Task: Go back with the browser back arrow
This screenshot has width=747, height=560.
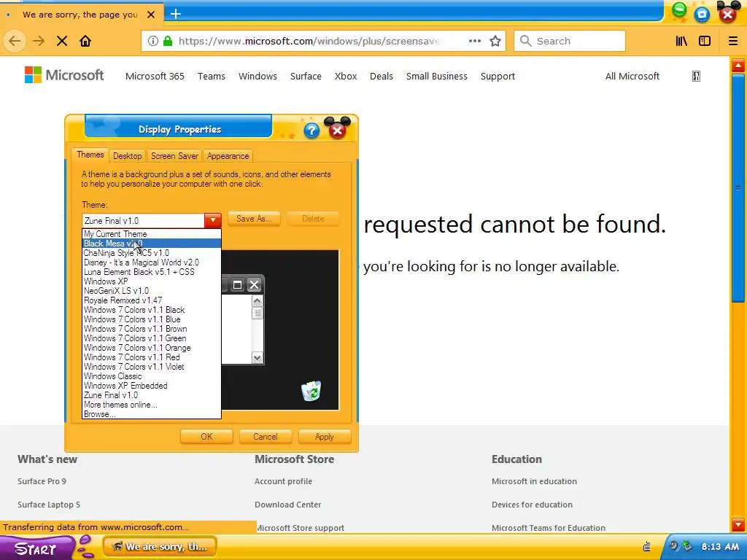Action: (15, 41)
